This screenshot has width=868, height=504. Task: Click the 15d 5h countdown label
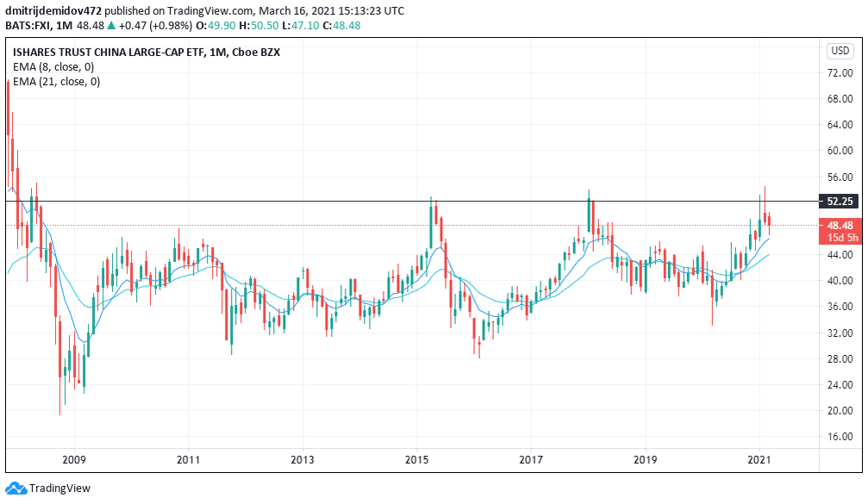coord(842,237)
